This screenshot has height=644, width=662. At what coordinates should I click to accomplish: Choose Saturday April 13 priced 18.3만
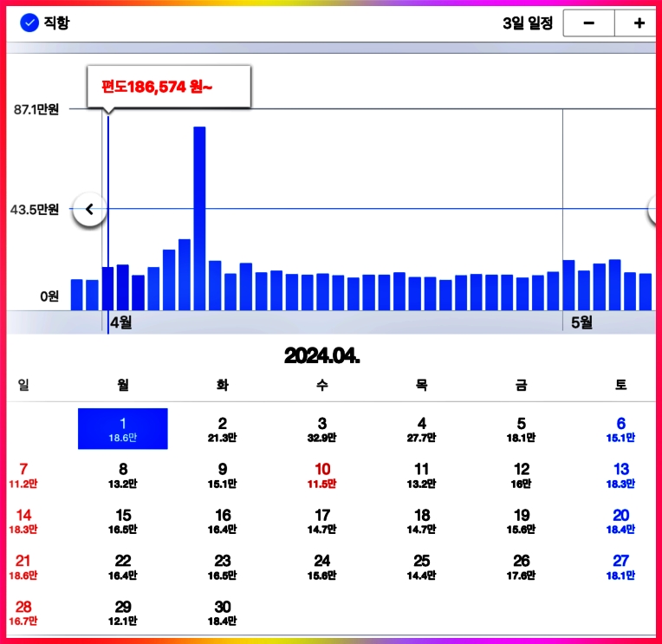tap(620, 476)
